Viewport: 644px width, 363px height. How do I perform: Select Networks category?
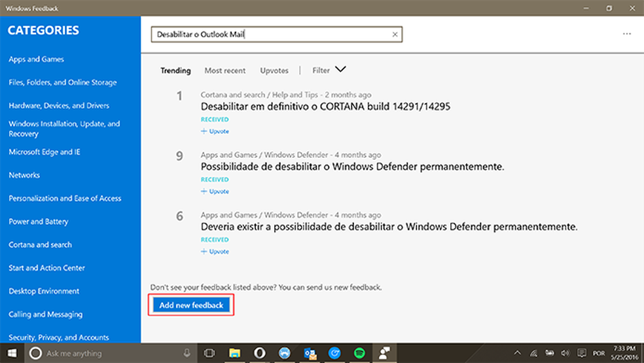click(24, 175)
